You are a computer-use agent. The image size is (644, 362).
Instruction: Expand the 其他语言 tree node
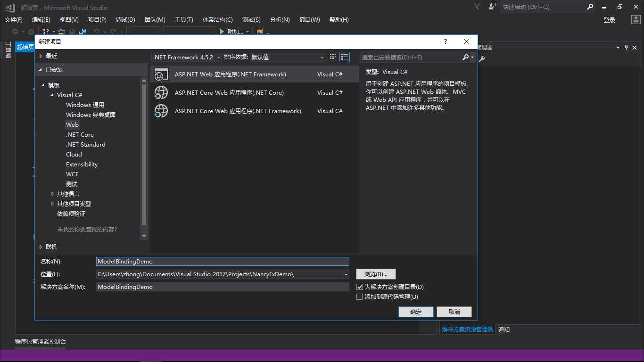tap(52, 194)
